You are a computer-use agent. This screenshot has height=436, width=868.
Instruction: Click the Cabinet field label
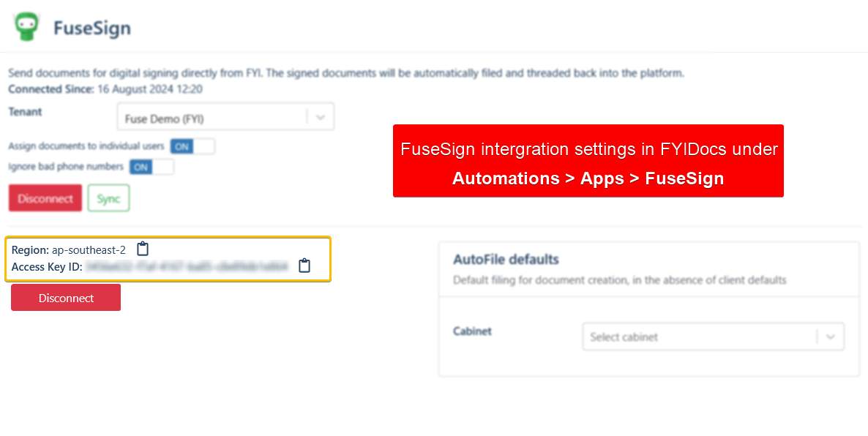(472, 331)
